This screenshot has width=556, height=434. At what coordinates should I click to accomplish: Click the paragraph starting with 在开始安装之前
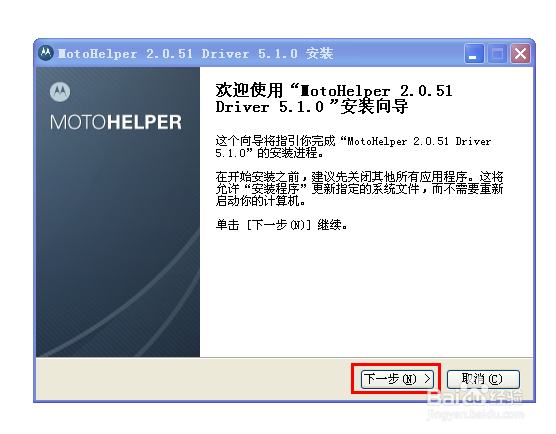coord(359,189)
